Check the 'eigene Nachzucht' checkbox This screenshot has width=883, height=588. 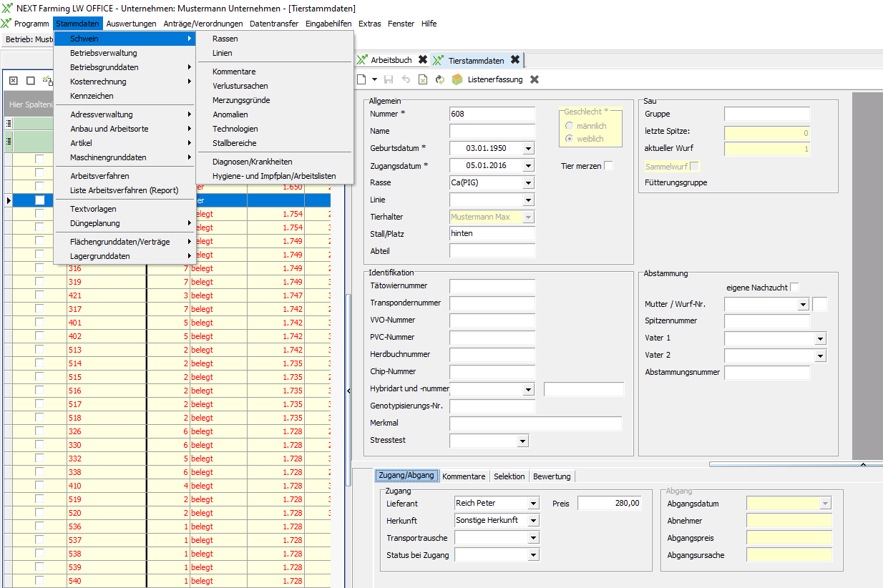[x=794, y=287]
